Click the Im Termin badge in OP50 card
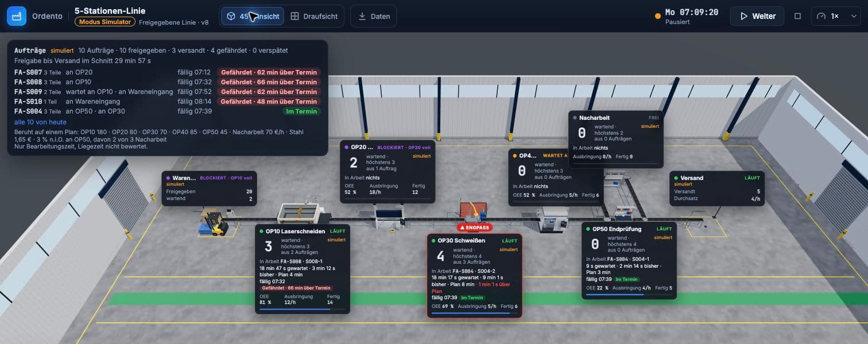Screen dimensions: 868x344 click(627, 279)
